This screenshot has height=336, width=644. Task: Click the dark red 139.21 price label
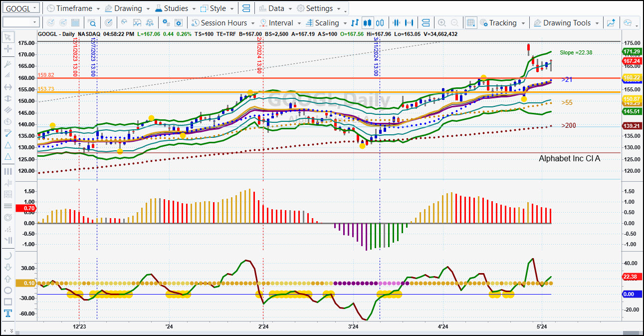click(632, 126)
